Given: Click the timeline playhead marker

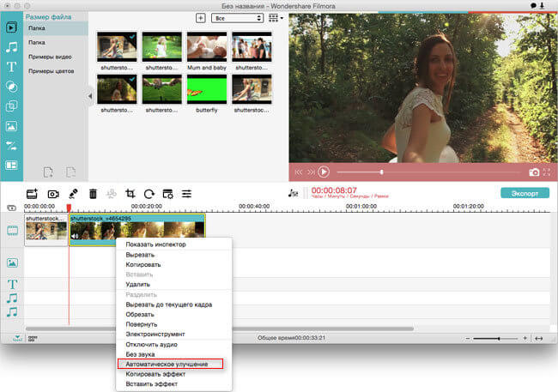Looking at the screenshot, I should pyautogui.click(x=69, y=207).
